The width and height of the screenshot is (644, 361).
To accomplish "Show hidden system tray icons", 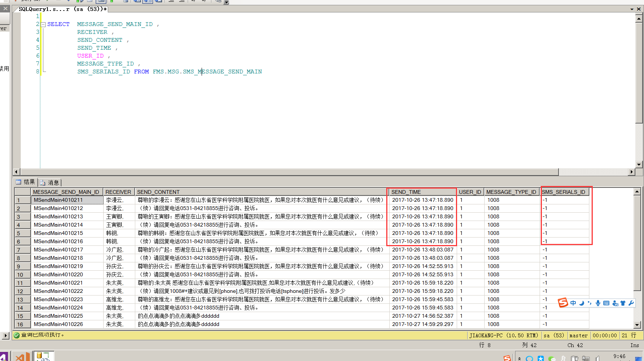I will pyautogui.click(x=520, y=358).
